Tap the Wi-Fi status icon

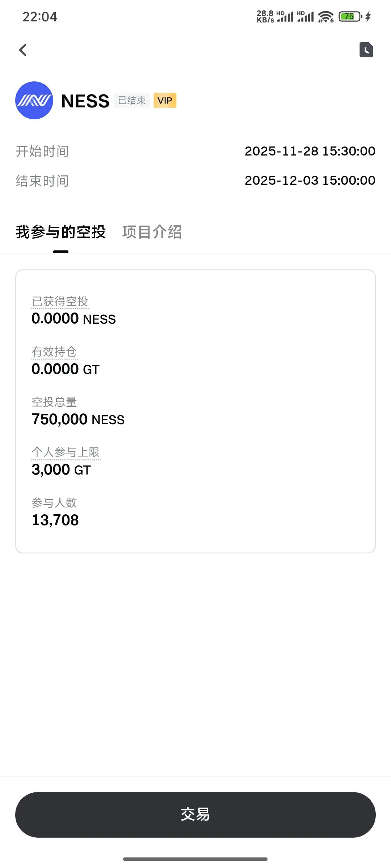tap(325, 17)
